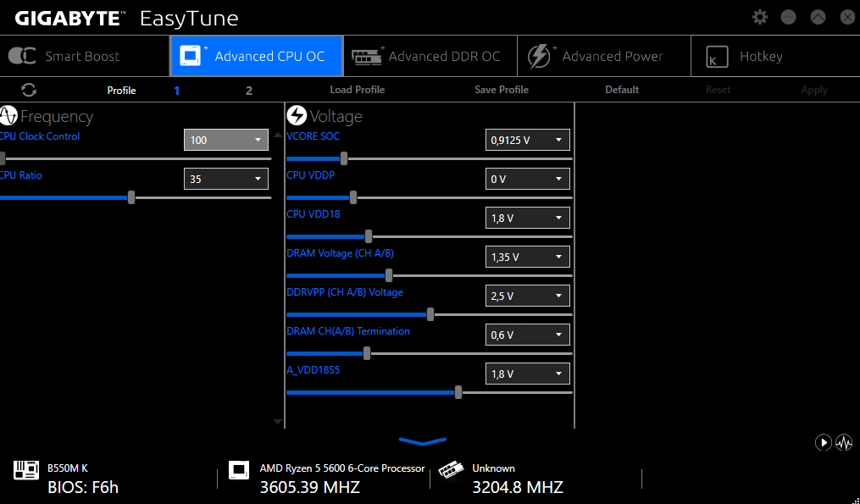
Task: Open the CPU Clock Control dropdown
Action: coord(226,140)
